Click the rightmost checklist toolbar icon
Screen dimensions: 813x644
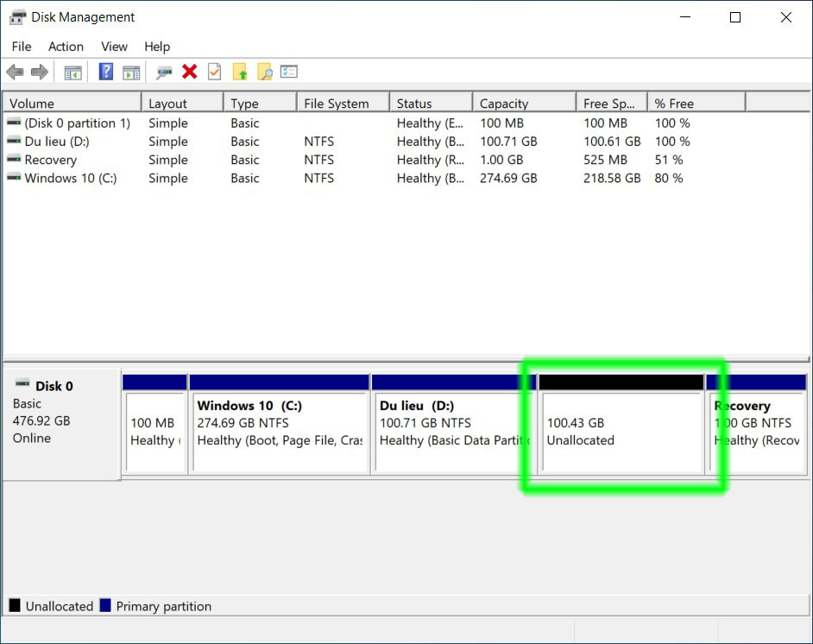tap(288, 72)
